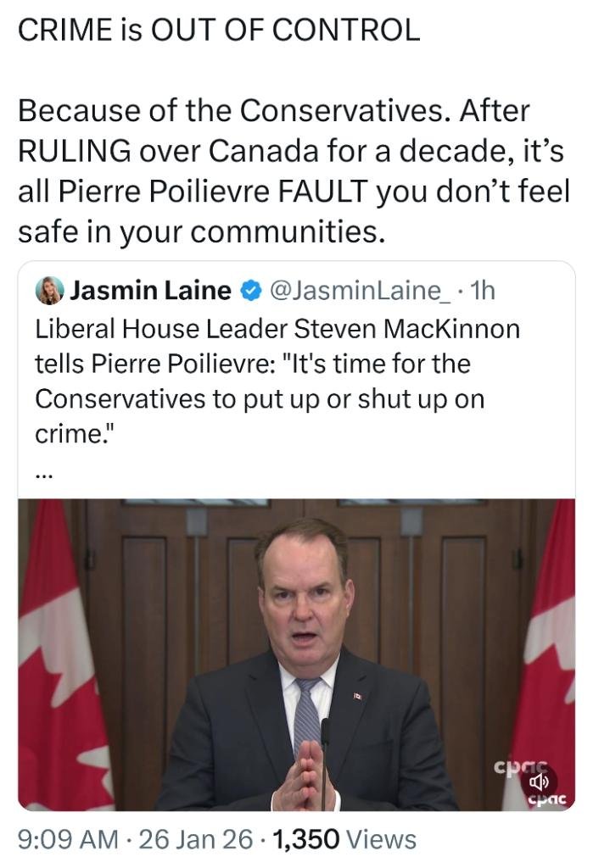This screenshot has width=593, height=868.
Task: Open the quoted tweet's 1h timestamp
Action: (x=482, y=291)
